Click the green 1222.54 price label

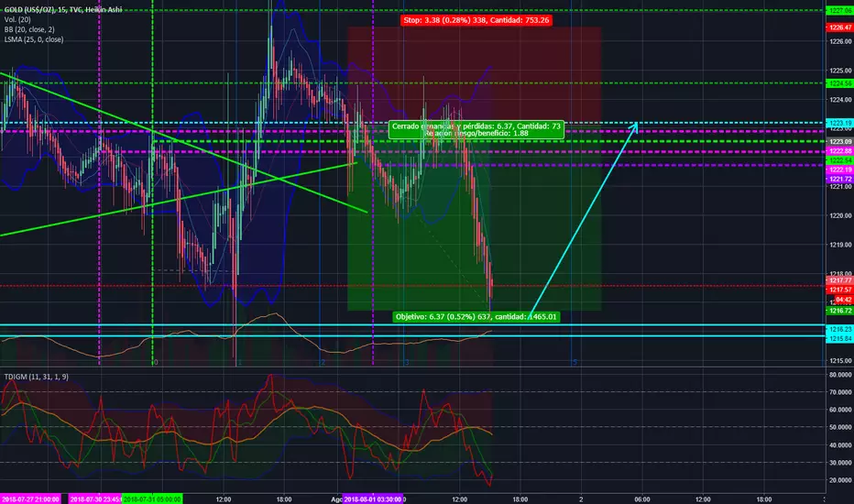pos(839,160)
